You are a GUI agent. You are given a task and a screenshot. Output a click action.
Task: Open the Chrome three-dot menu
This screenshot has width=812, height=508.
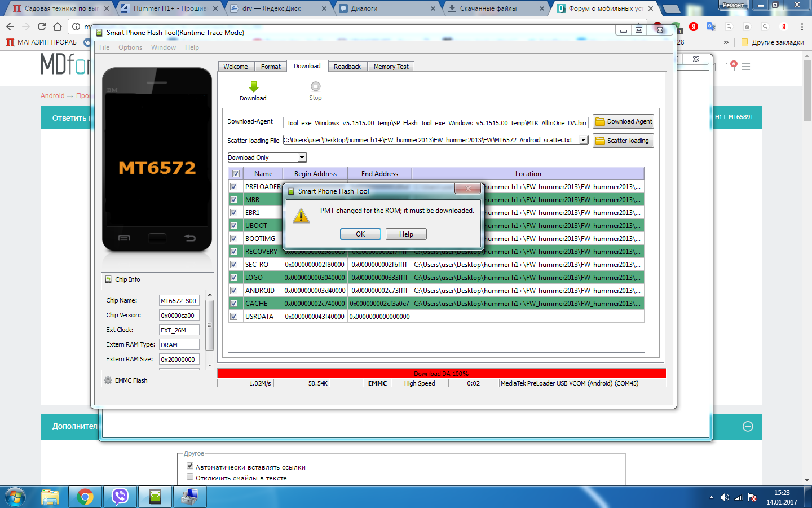coord(802,27)
